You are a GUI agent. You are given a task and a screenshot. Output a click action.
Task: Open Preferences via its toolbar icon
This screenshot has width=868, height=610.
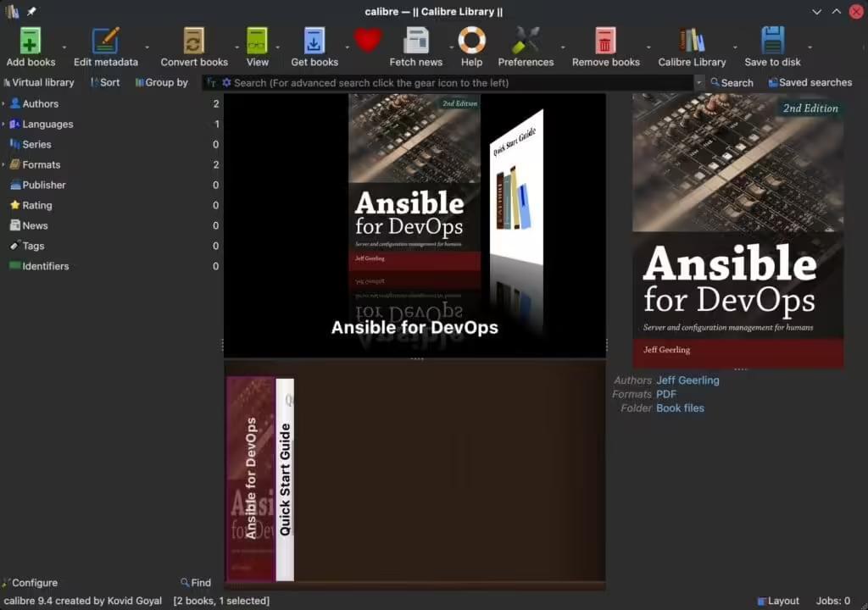[x=526, y=41]
